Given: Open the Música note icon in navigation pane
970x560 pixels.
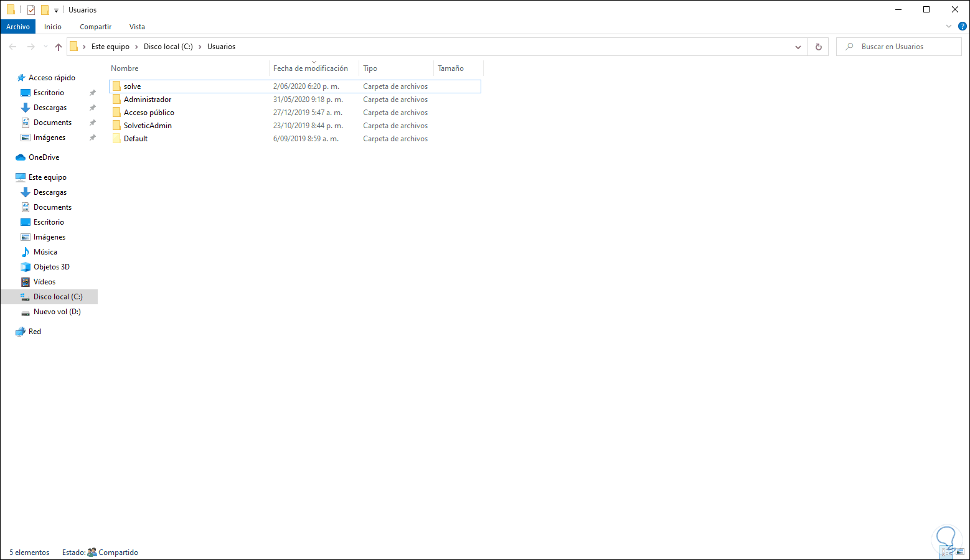Looking at the screenshot, I should 26,252.
